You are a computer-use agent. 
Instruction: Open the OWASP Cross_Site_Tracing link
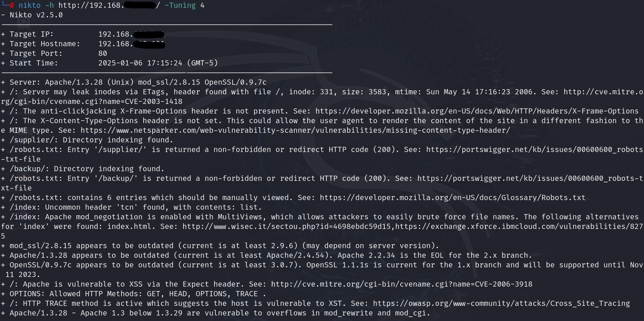[501, 304]
